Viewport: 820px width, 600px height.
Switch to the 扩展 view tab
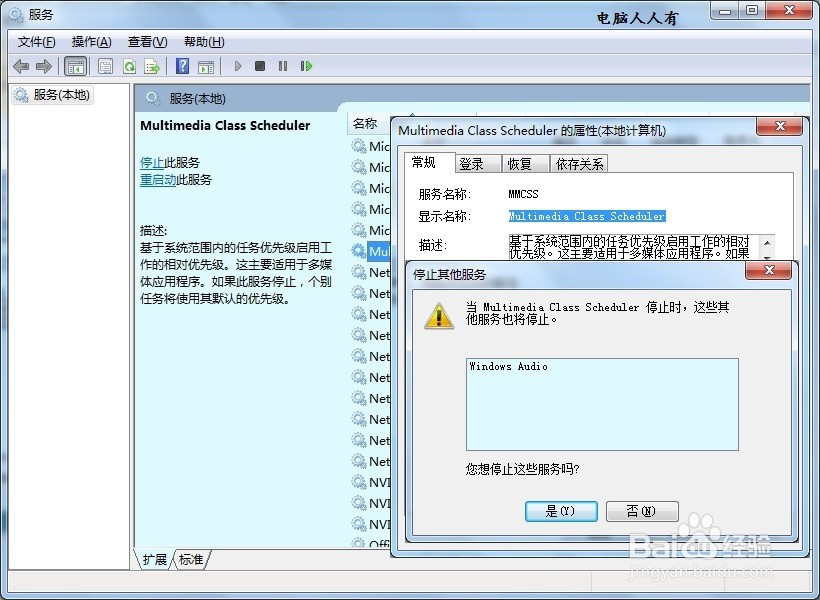point(155,559)
